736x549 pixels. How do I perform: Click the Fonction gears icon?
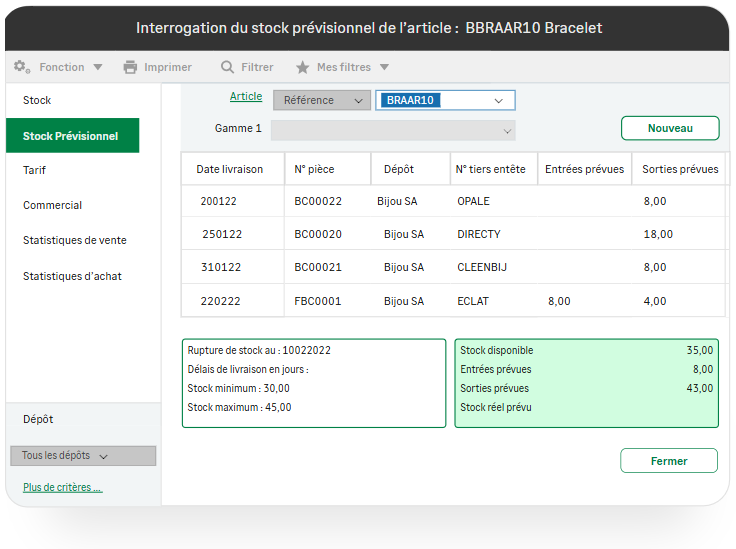pos(22,67)
